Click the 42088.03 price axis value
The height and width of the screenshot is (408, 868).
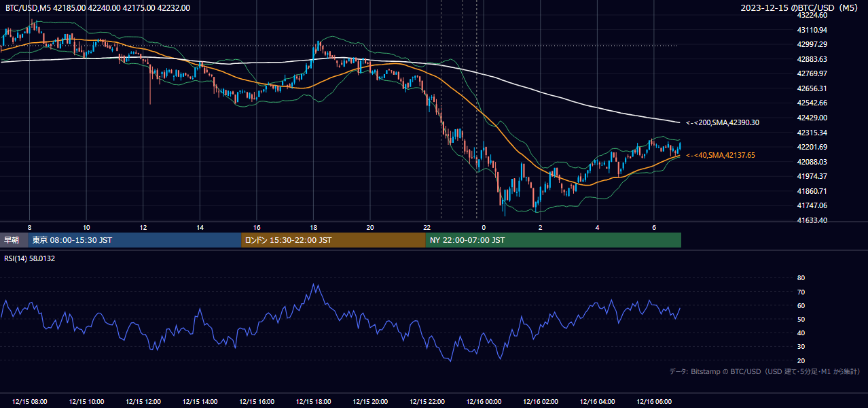tap(812, 162)
